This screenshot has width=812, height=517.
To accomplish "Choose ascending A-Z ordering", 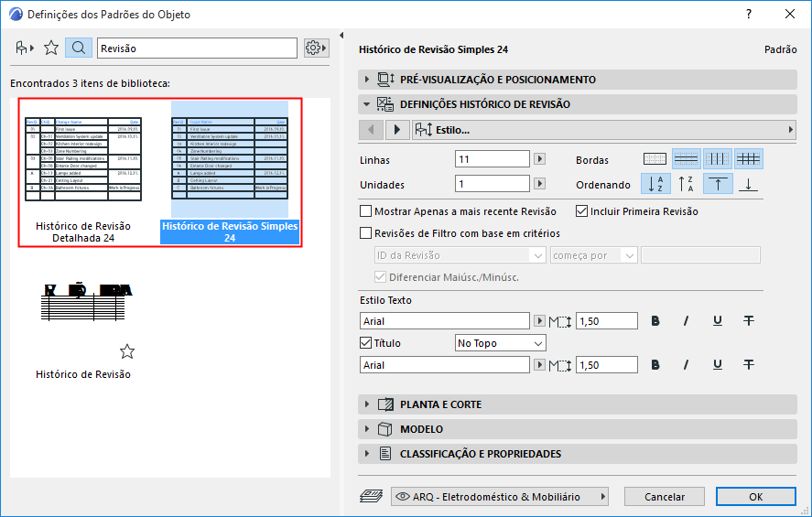I will point(655,184).
